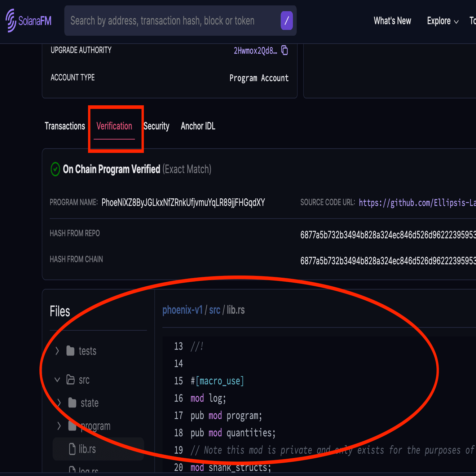
Task: Click the src open folder icon
Action: click(x=70, y=380)
